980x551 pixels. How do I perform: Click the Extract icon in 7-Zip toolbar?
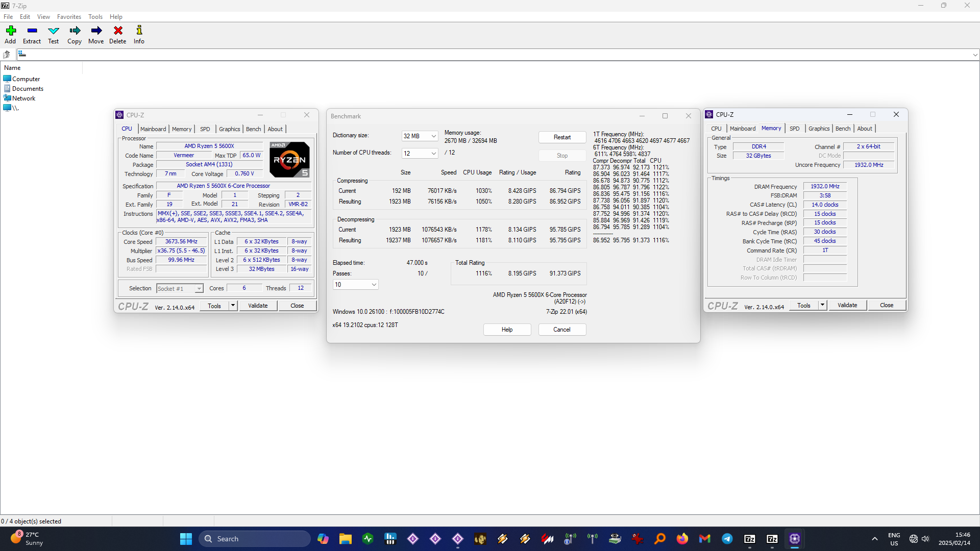click(31, 34)
